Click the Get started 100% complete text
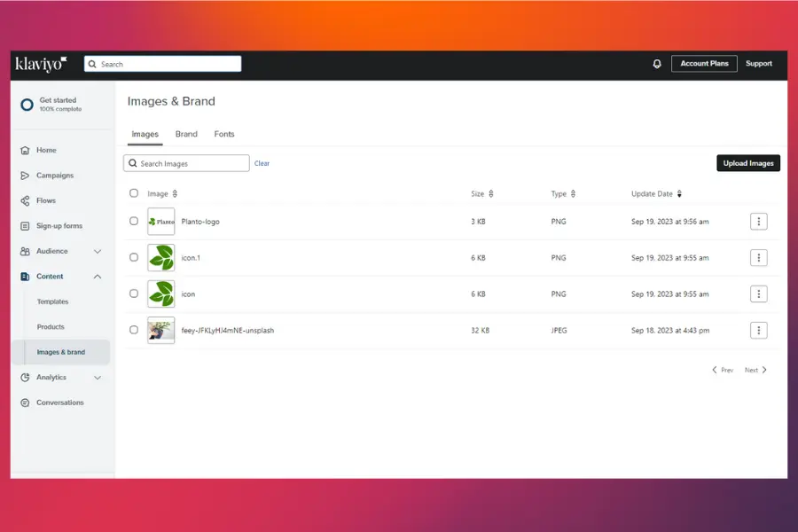 [x=60, y=105]
